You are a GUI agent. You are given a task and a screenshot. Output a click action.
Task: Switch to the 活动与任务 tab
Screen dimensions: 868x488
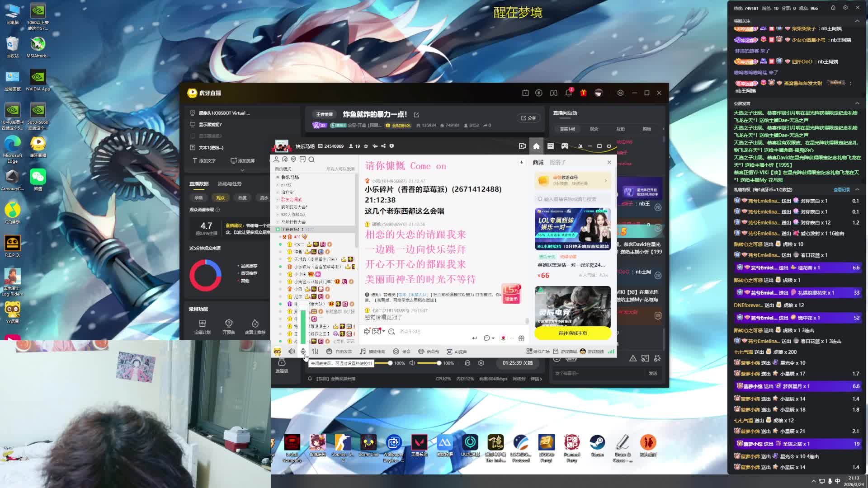[230, 184]
